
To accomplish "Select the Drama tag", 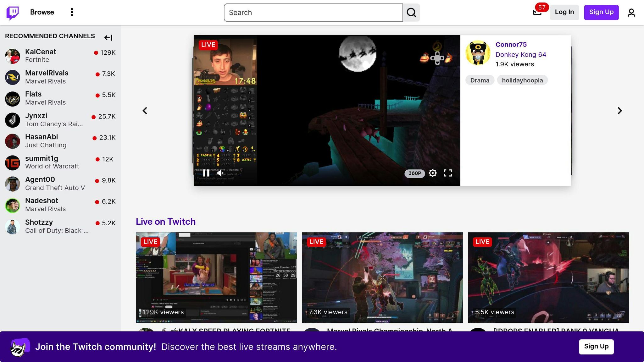I will tap(480, 80).
